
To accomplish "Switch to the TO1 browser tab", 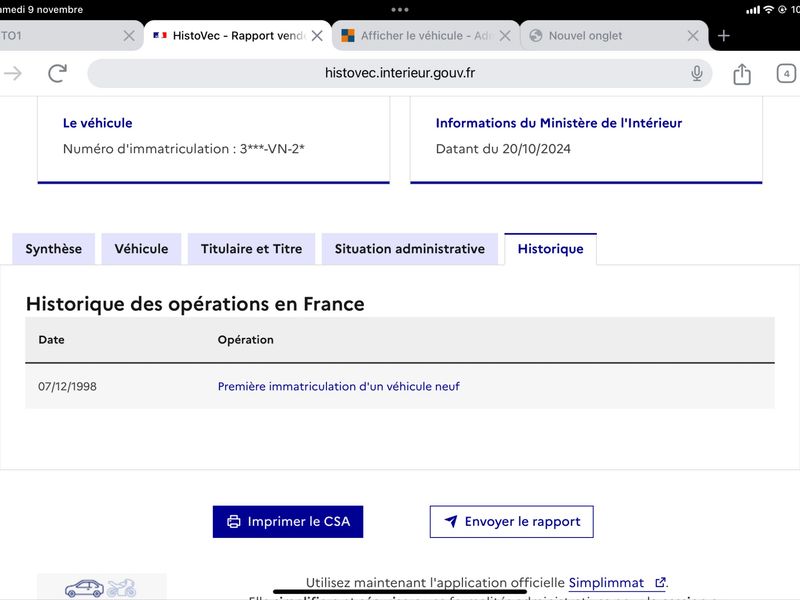I will point(71,36).
